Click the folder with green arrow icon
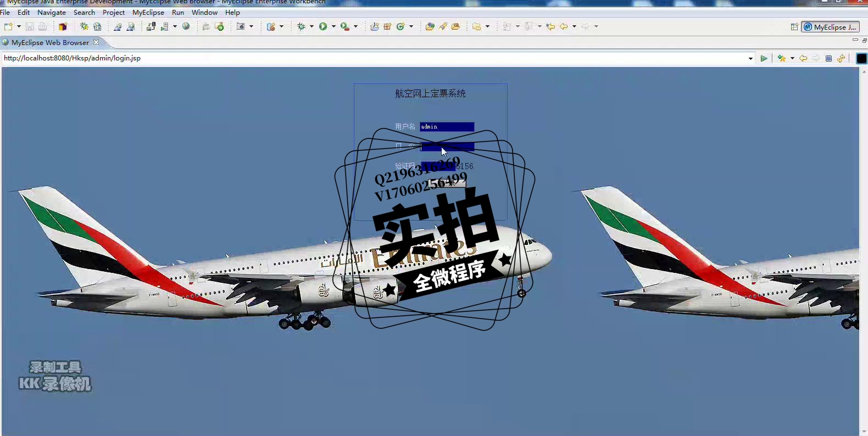 (x=219, y=26)
